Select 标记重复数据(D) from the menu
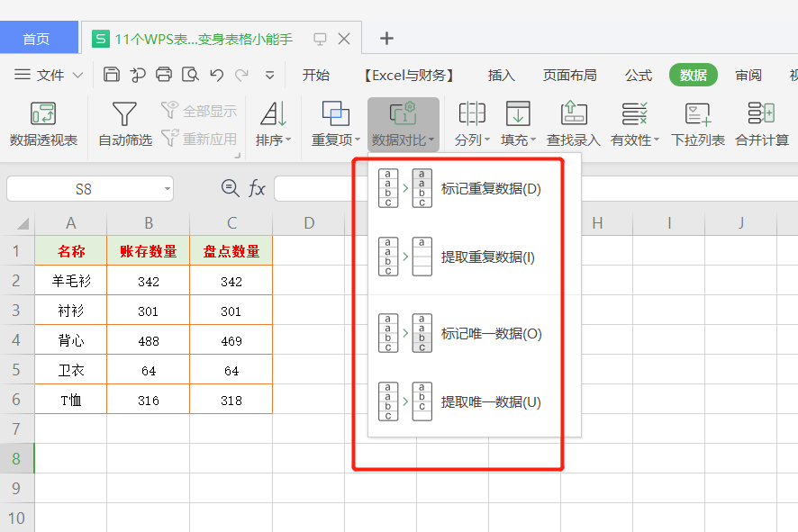 (x=490, y=189)
